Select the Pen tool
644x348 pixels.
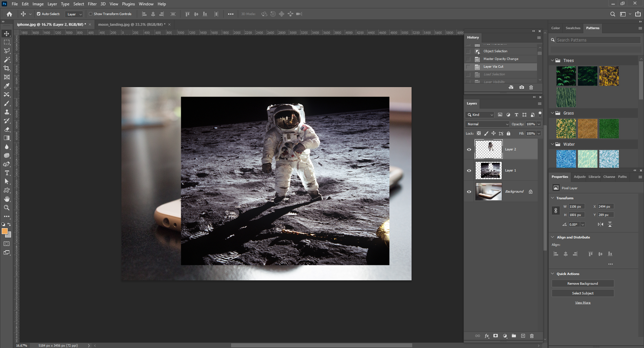click(7, 164)
